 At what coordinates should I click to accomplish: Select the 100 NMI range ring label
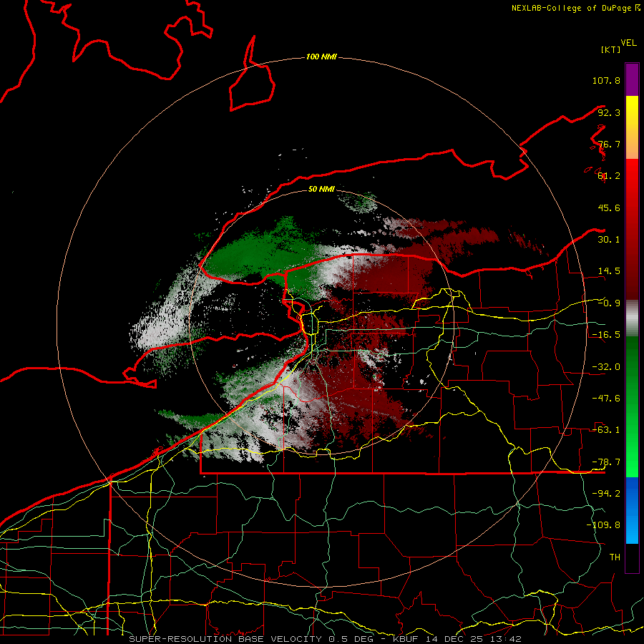pos(321,57)
